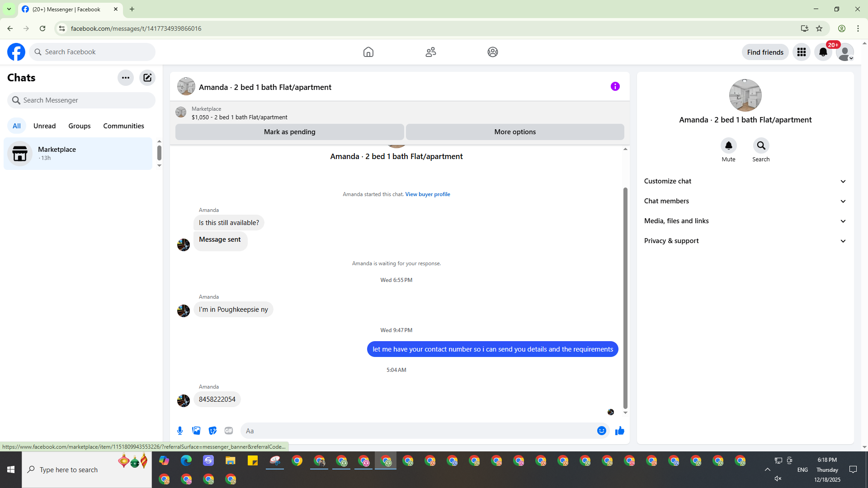
Task: Open the account profile avatar menu
Action: [x=845, y=52]
